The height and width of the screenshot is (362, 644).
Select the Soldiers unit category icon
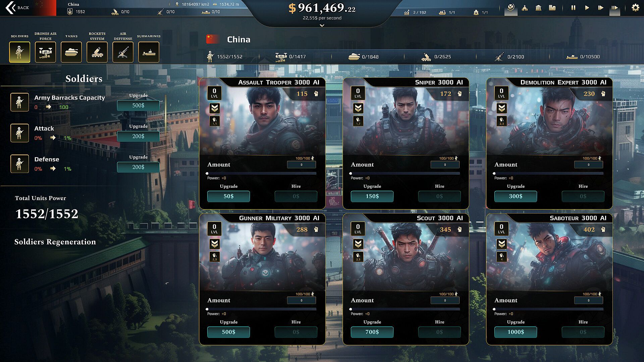point(19,52)
